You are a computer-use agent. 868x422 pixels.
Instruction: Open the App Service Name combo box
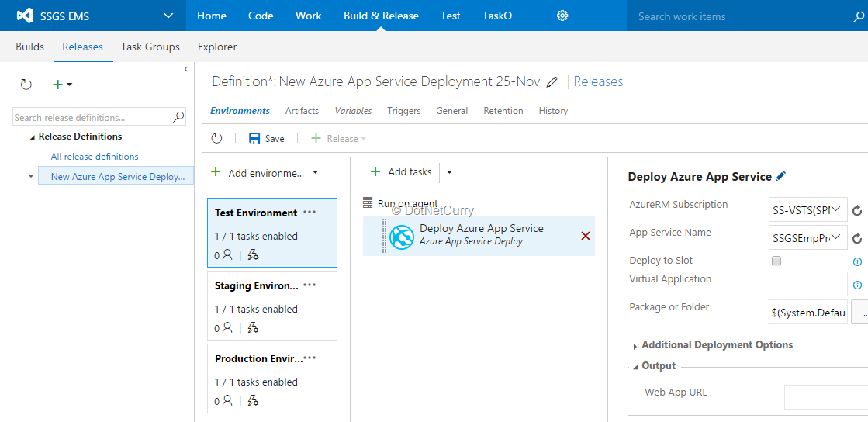(x=807, y=237)
